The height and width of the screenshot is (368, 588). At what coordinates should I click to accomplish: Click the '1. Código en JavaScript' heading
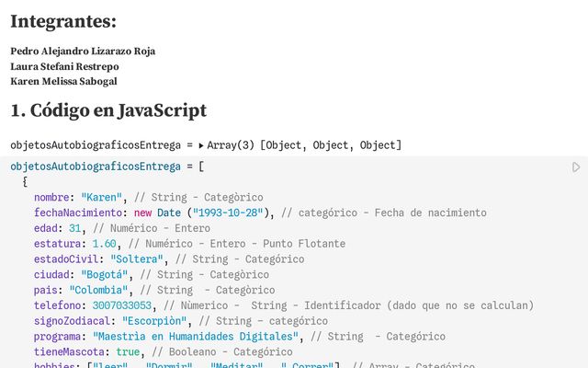(108, 110)
